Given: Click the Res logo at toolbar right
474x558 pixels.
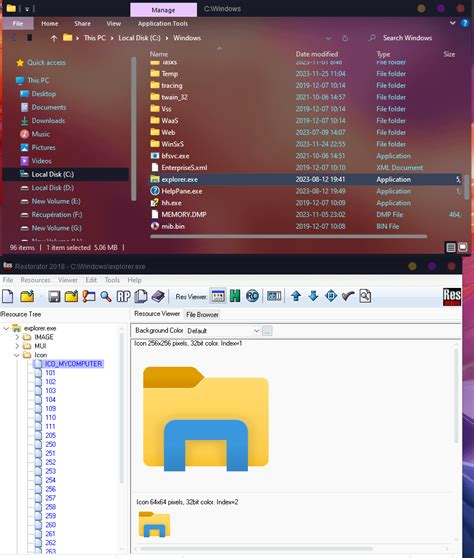Looking at the screenshot, I should (x=452, y=297).
